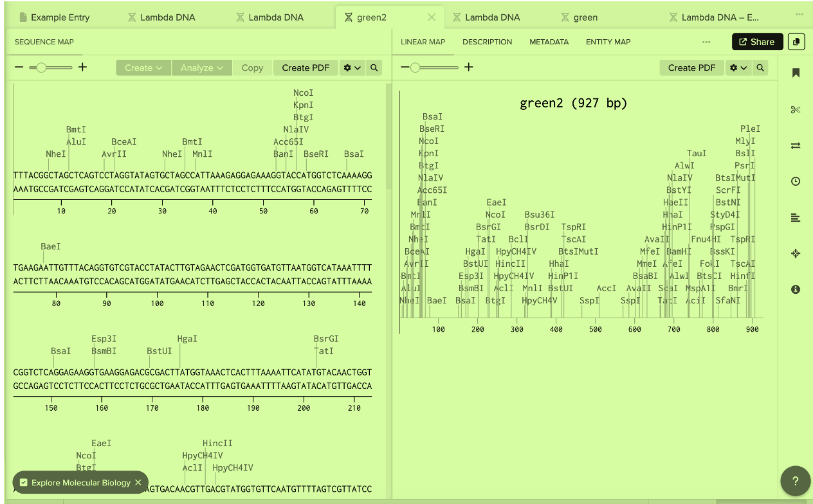
Task: Expand the Create dropdown
Action: (143, 67)
